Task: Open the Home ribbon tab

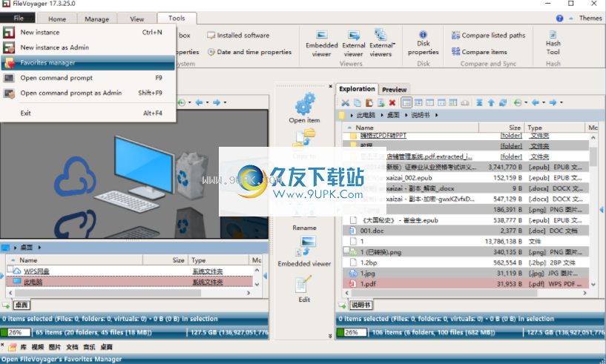Action: coord(57,19)
